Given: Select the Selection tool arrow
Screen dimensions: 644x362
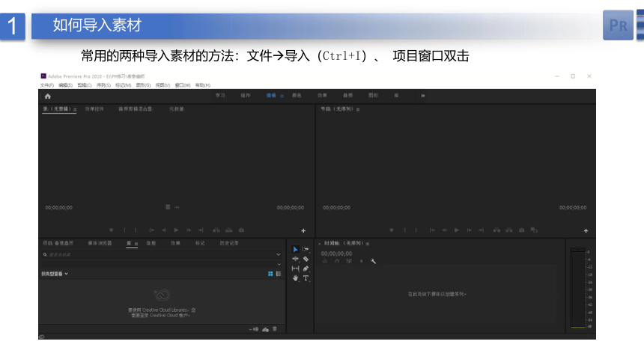Looking at the screenshot, I should 295,249.
